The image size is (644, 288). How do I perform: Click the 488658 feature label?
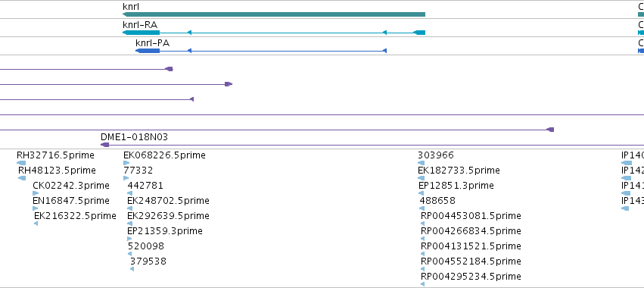click(437, 201)
